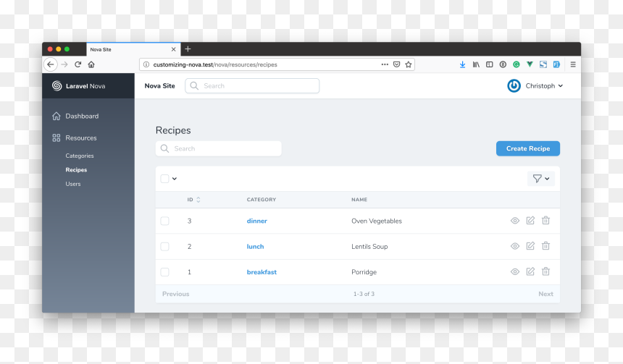Click the Lentils Soup name cell
Viewport: 623px width, 364px height.
pos(369,247)
